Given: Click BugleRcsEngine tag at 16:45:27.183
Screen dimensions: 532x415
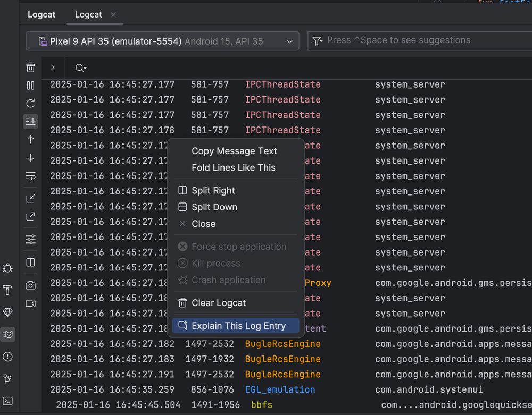Looking at the screenshot, I should (282, 359).
